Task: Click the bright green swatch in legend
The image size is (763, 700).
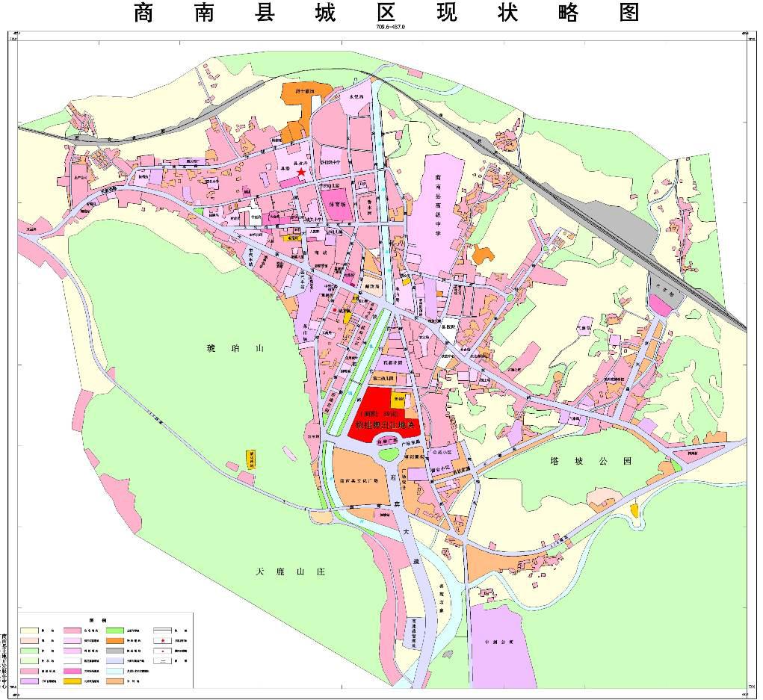Action: tap(114, 631)
